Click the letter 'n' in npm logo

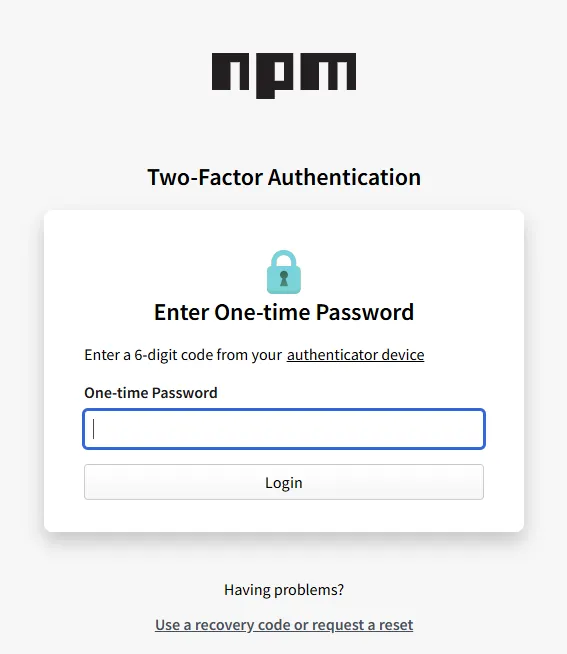point(231,71)
